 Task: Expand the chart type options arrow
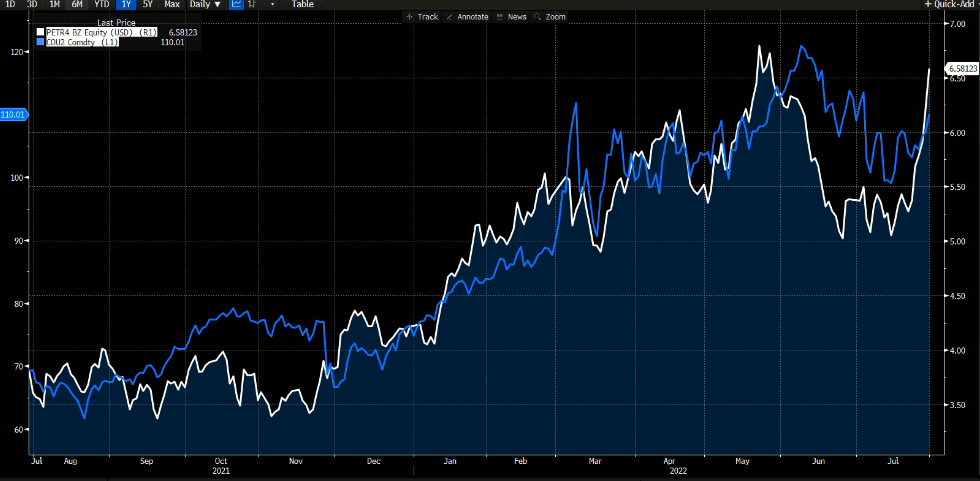click(272, 4)
